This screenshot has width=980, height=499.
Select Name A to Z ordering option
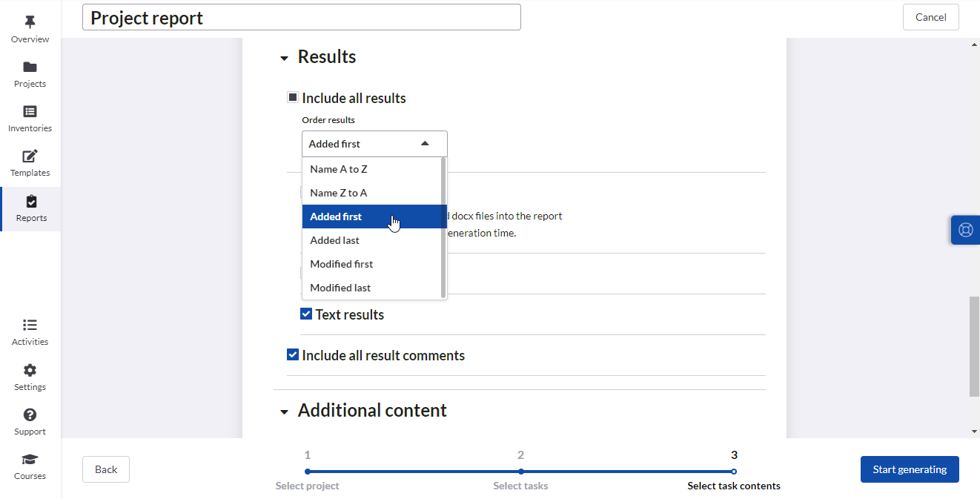pos(339,168)
